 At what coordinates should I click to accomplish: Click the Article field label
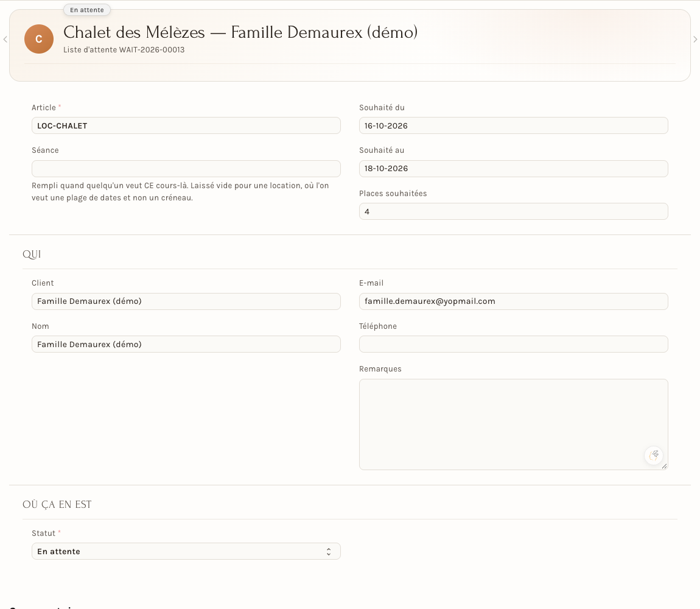tap(44, 108)
